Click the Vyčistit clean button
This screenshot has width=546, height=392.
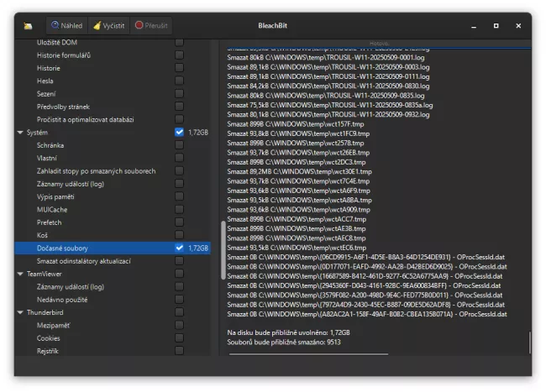coord(108,26)
